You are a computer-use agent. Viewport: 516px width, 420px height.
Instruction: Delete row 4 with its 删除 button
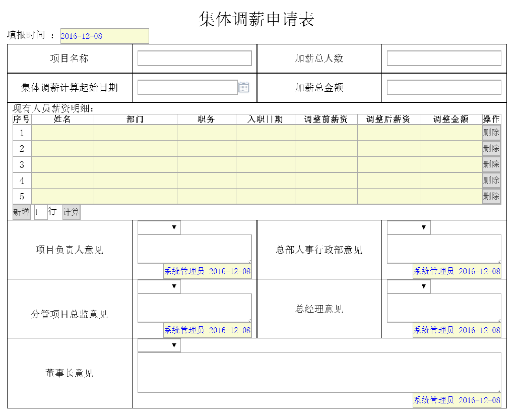pyautogui.click(x=491, y=181)
